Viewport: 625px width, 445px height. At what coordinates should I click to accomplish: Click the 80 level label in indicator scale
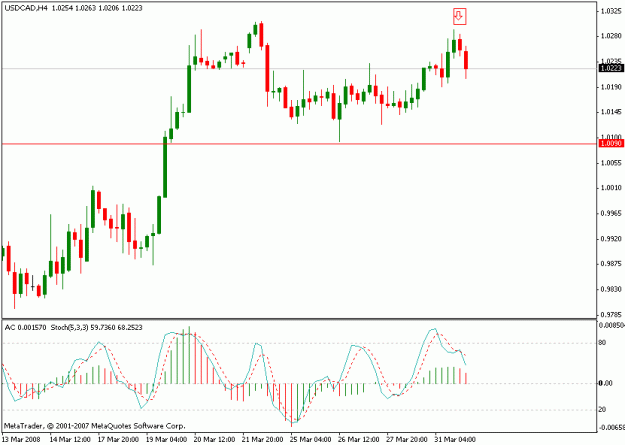[602, 343]
